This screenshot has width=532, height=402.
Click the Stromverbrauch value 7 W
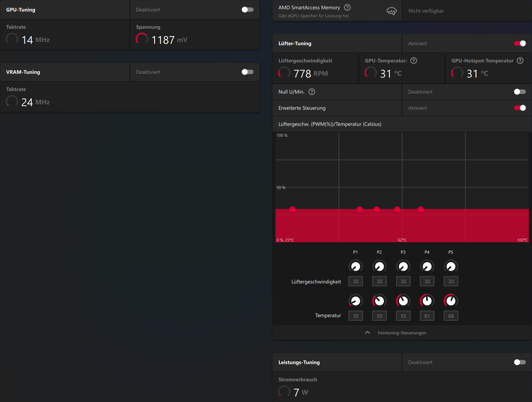tap(301, 392)
